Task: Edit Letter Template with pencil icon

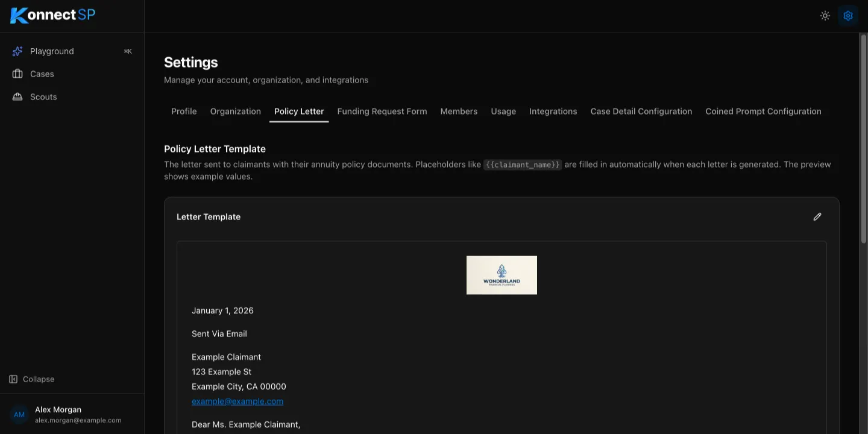Action: click(x=817, y=216)
